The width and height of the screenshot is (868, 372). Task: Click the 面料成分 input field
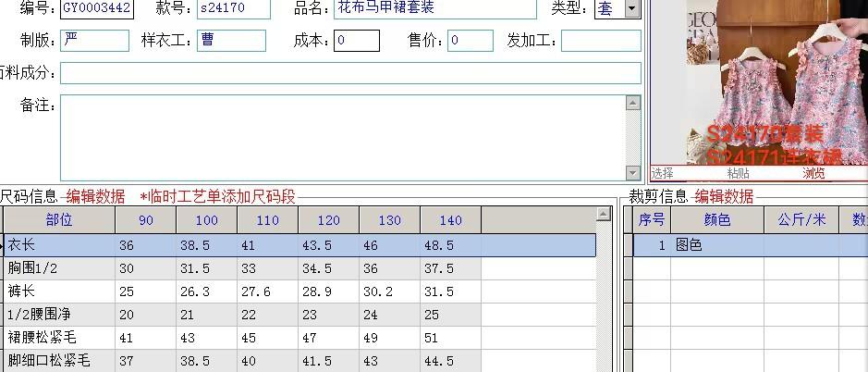[349, 73]
